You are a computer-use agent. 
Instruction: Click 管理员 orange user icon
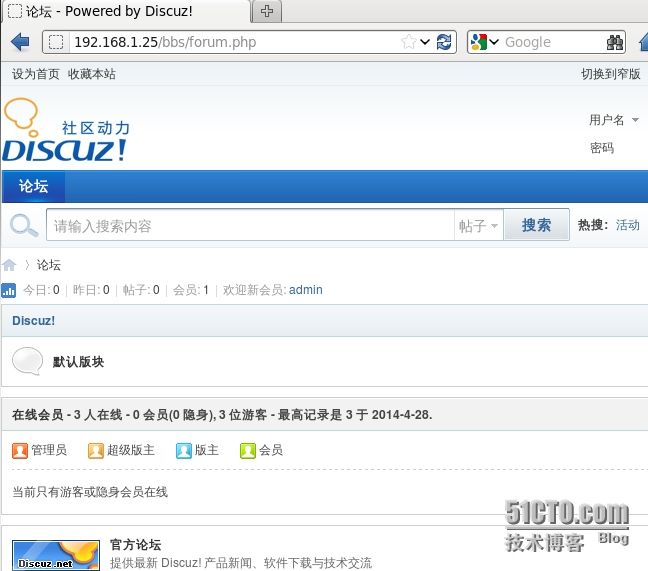coord(20,450)
